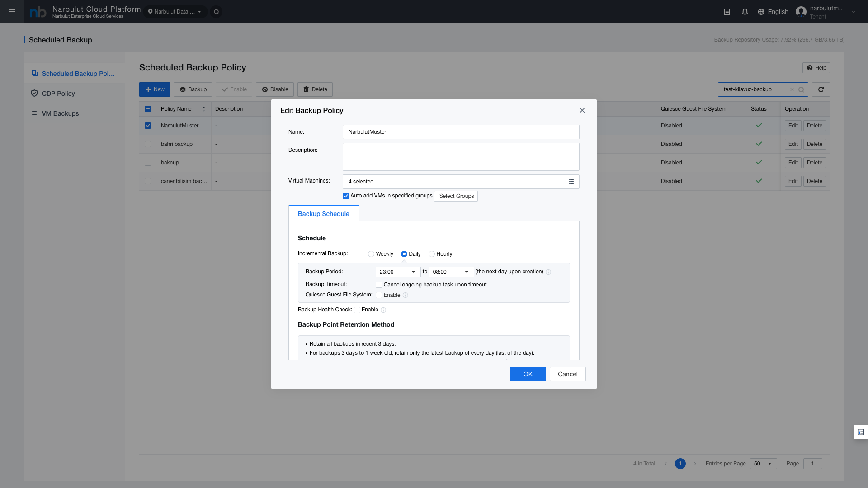Close the Edit Backup Policy dialog

(x=582, y=110)
